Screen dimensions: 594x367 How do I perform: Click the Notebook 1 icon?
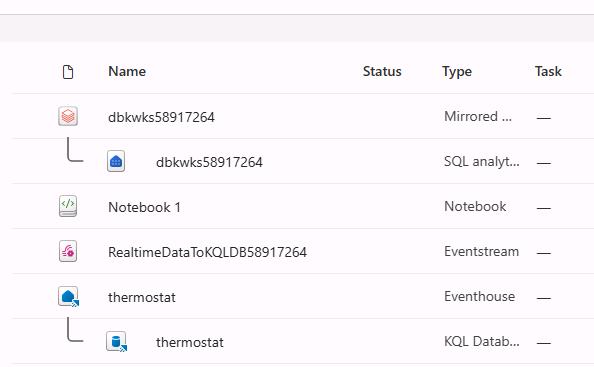68,206
